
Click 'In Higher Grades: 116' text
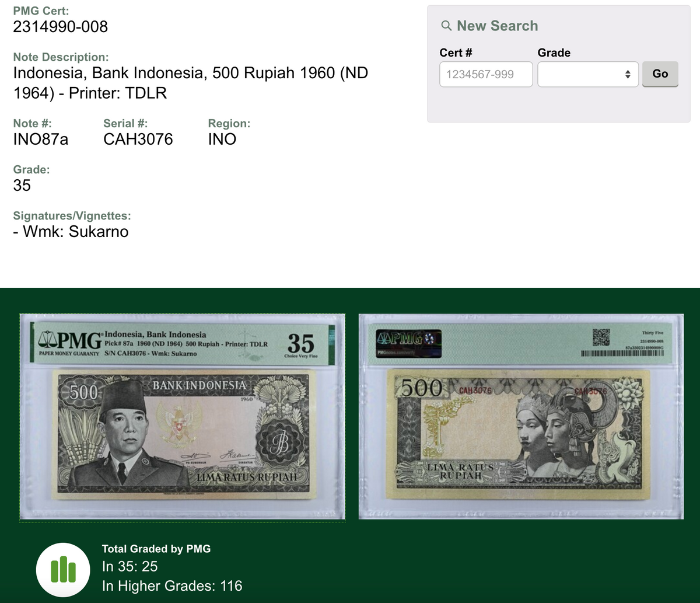tap(172, 585)
